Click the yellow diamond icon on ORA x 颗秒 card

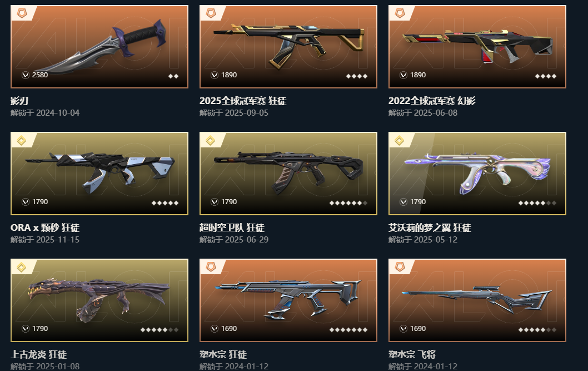(22, 141)
